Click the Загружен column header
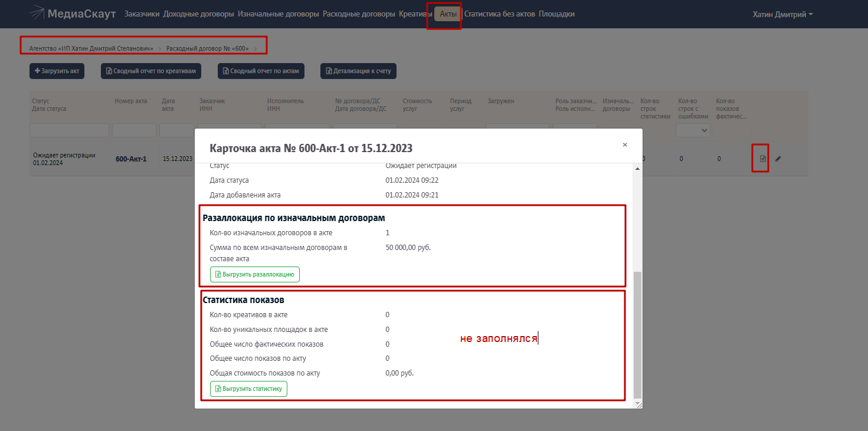 click(501, 101)
